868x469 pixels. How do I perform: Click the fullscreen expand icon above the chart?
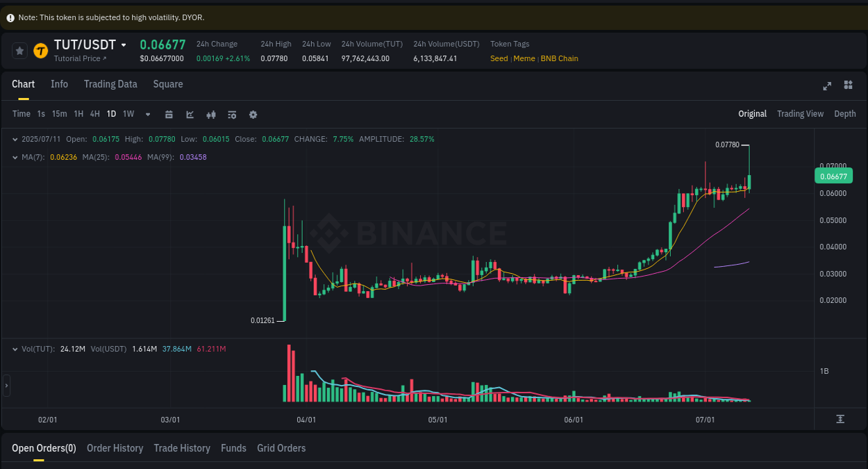[827, 85]
